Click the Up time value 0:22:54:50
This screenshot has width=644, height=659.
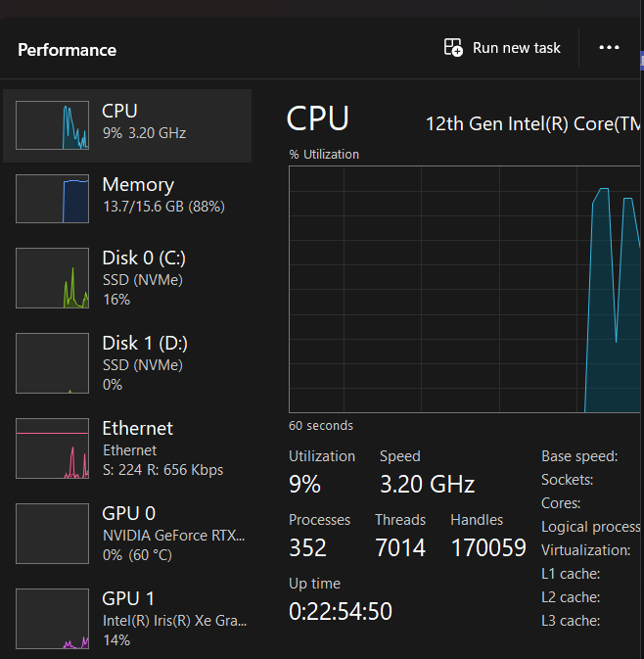[x=340, y=612]
